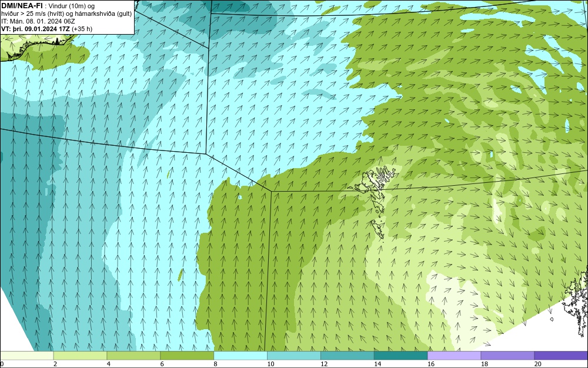The height and width of the screenshot is (368, 588).
Task: Click the 12–14 m/s teal legend swatch
Action: pos(348,355)
